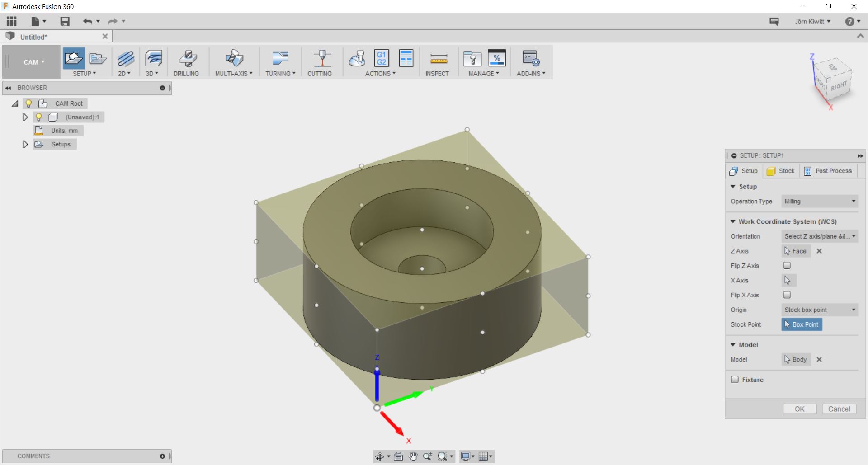This screenshot has height=465, width=868.
Task: Open the notifications comment icon
Action: point(774,21)
